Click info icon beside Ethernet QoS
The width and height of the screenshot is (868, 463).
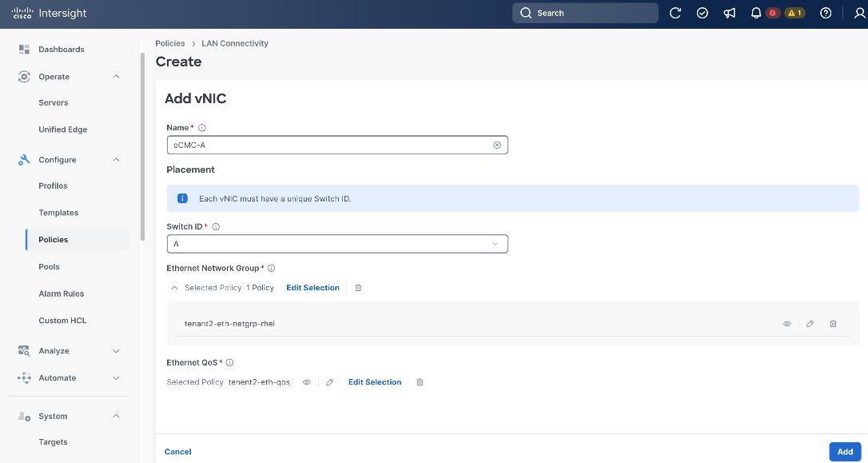pos(229,363)
